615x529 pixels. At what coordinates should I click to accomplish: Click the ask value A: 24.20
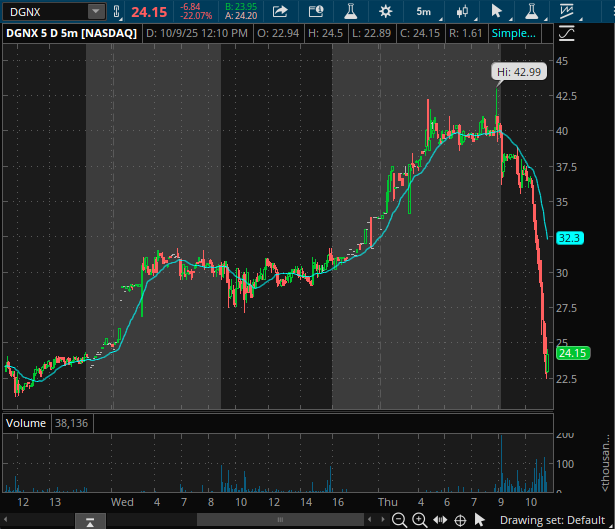click(241, 16)
